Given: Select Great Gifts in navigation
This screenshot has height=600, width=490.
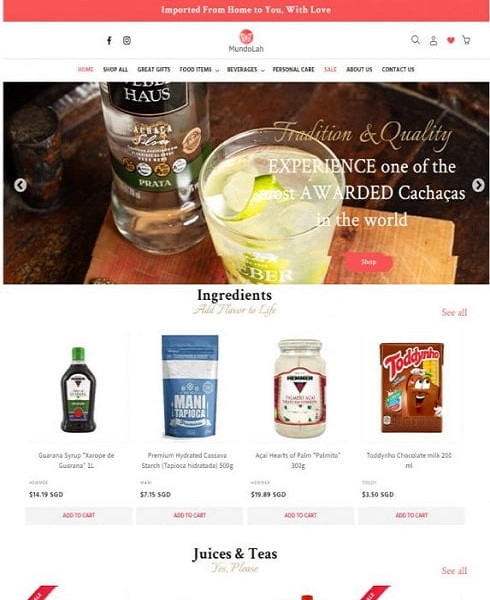Looking at the screenshot, I should click(x=154, y=70).
